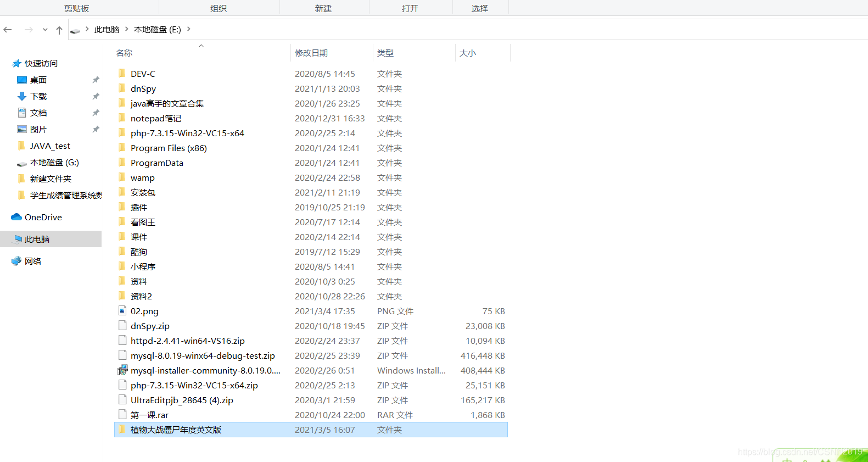The height and width of the screenshot is (462, 868).
Task: Select 课件 folder
Action: [x=139, y=237]
